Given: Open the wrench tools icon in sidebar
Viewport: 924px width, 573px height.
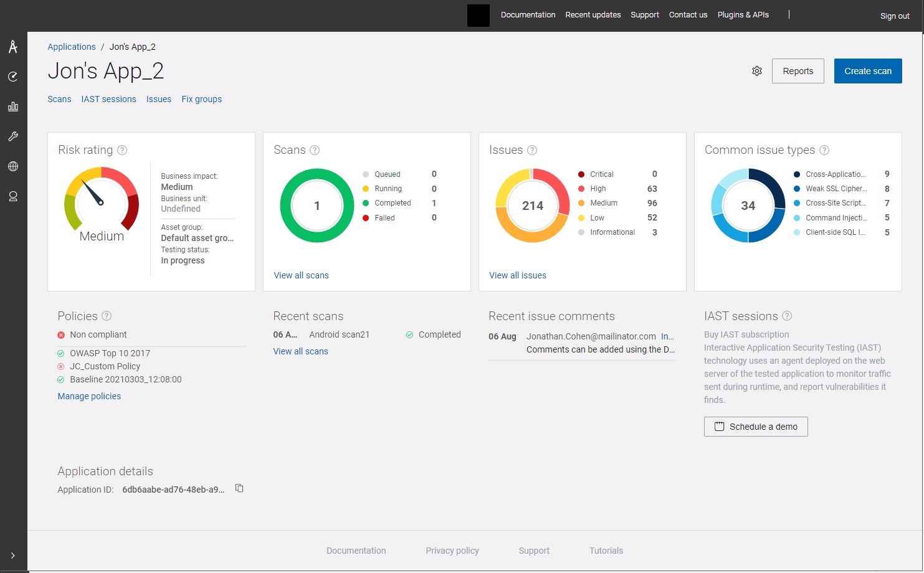Looking at the screenshot, I should click(13, 136).
